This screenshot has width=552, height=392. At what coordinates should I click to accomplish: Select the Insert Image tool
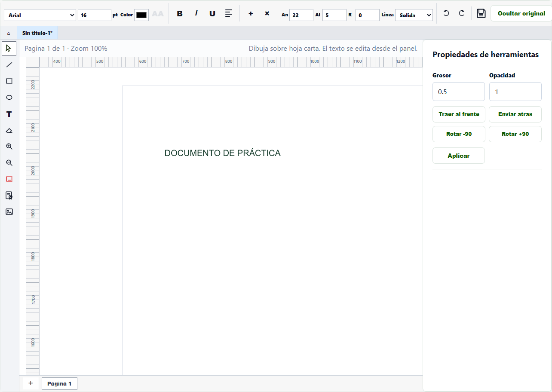[x=9, y=212]
